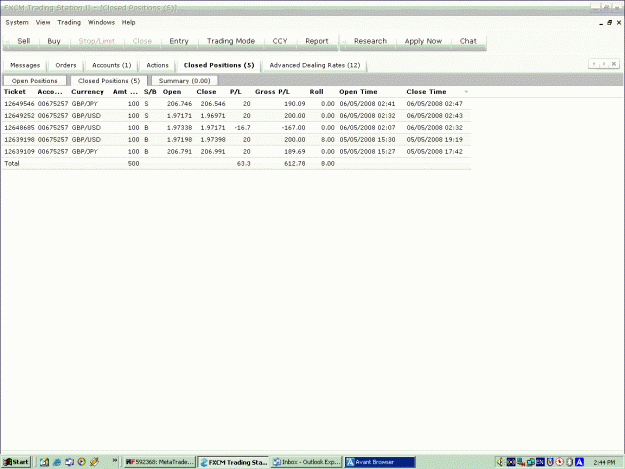Open the Report toolbar button
The height and width of the screenshot is (469, 625).
click(x=317, y=41)
